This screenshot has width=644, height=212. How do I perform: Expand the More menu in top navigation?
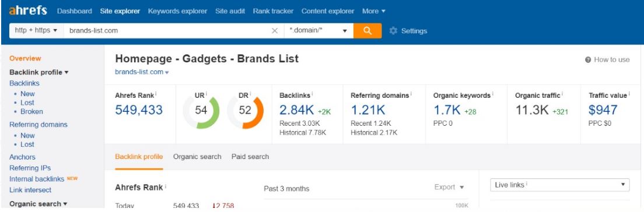(x=374, y=11)
